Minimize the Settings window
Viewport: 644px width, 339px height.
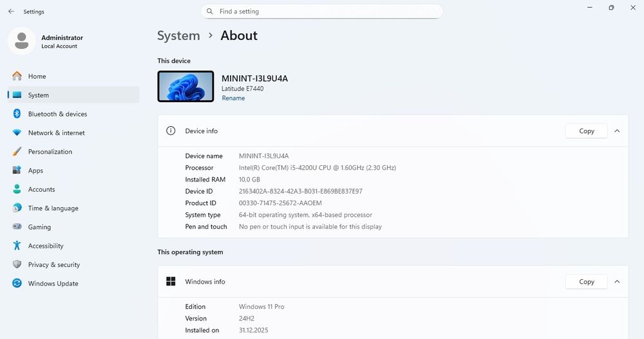click(590, 7)
